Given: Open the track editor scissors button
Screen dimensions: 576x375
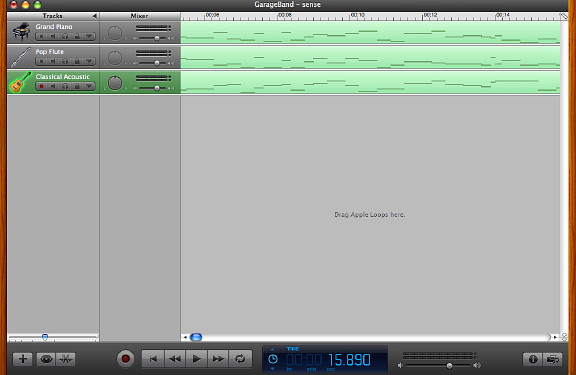Looking at the screenshot, I should 66,359.
